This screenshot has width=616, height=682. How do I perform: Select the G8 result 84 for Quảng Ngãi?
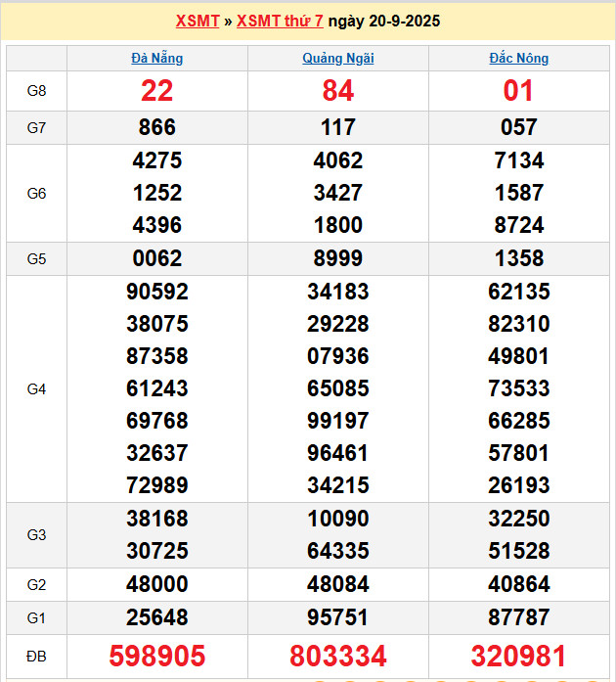click(x=338, y=91)
